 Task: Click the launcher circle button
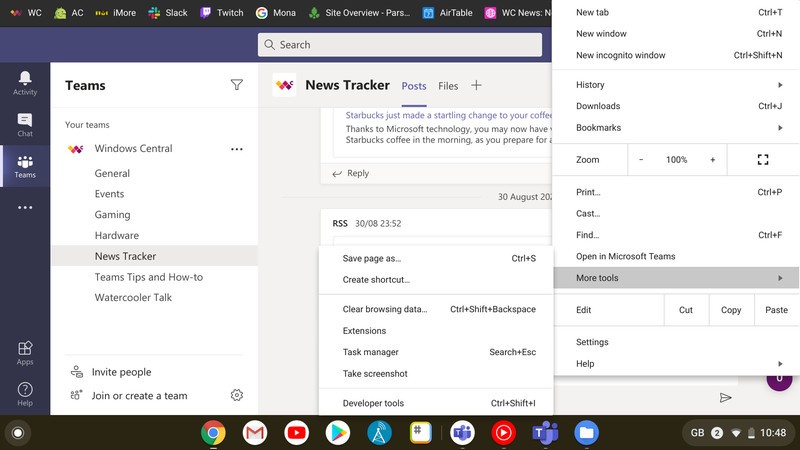tap(18, 433)
